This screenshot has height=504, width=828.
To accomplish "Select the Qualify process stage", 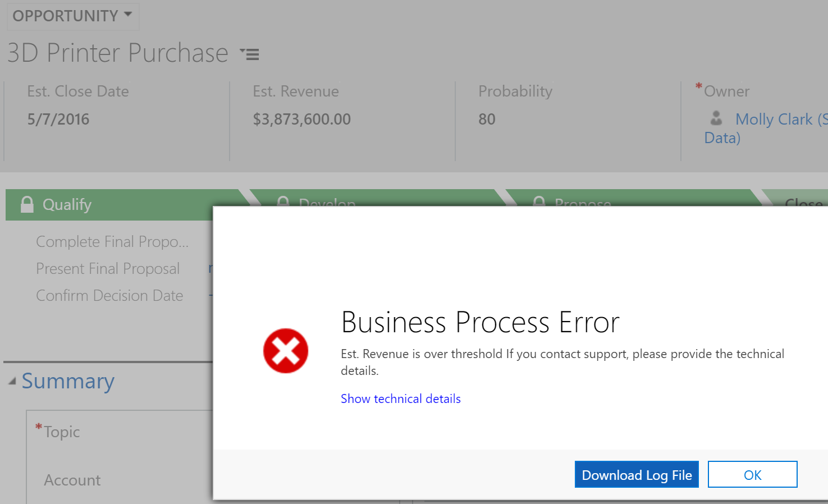I will click(67, 204).
